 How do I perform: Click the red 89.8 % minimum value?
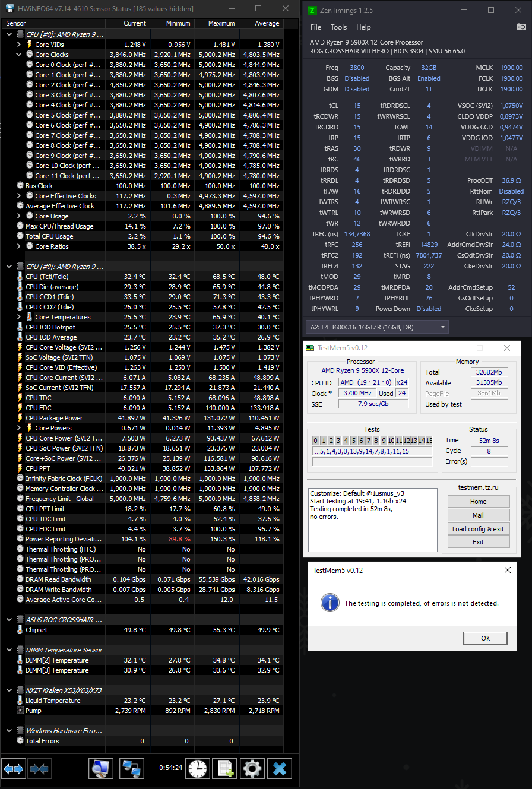click(179, 539)
